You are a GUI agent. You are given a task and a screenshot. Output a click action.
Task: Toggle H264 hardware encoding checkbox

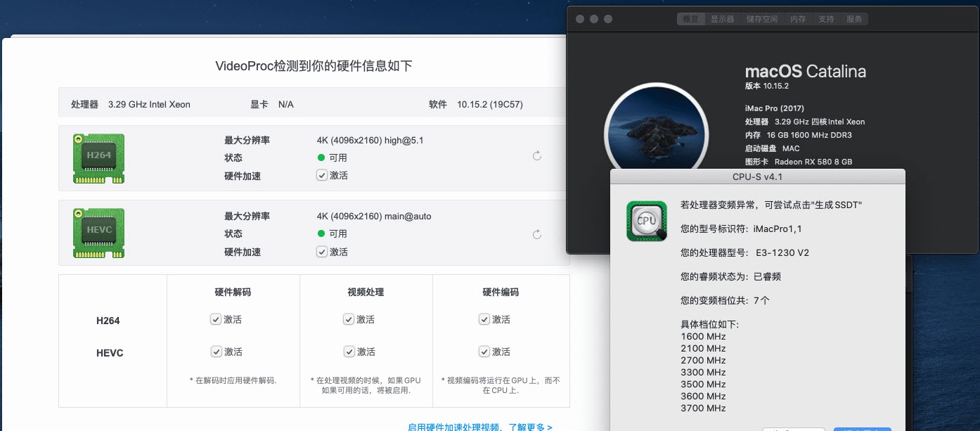pyautogui.click(x=484, y=319)
